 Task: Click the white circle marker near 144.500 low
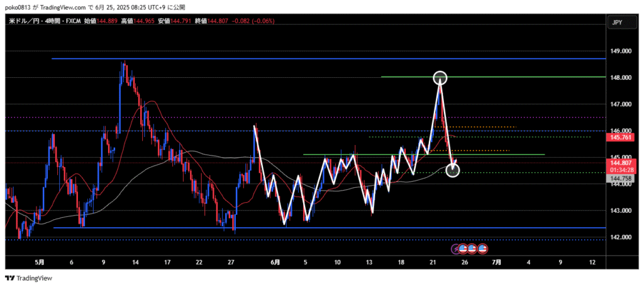(453, 169)
